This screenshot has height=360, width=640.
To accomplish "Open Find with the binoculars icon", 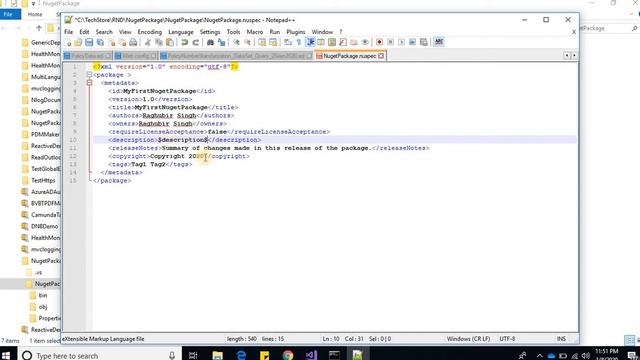I will point(210,42).
